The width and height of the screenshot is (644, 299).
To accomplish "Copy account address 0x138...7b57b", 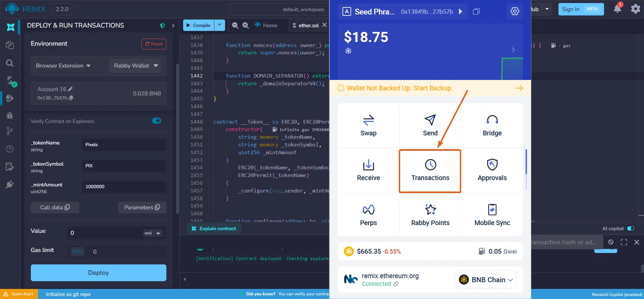I will (x=71, y=98).
